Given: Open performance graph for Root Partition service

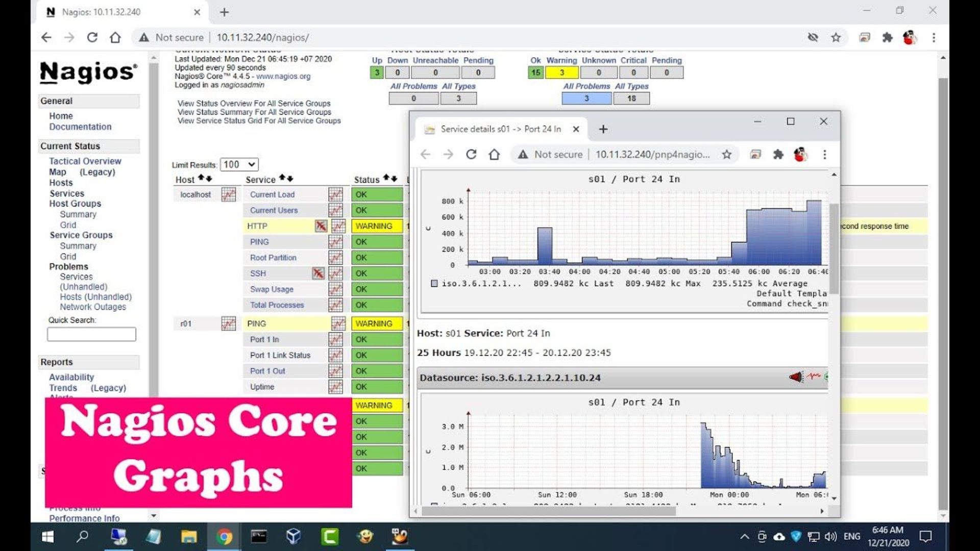Looking at the screenshot, I should [x=335, y=258].
